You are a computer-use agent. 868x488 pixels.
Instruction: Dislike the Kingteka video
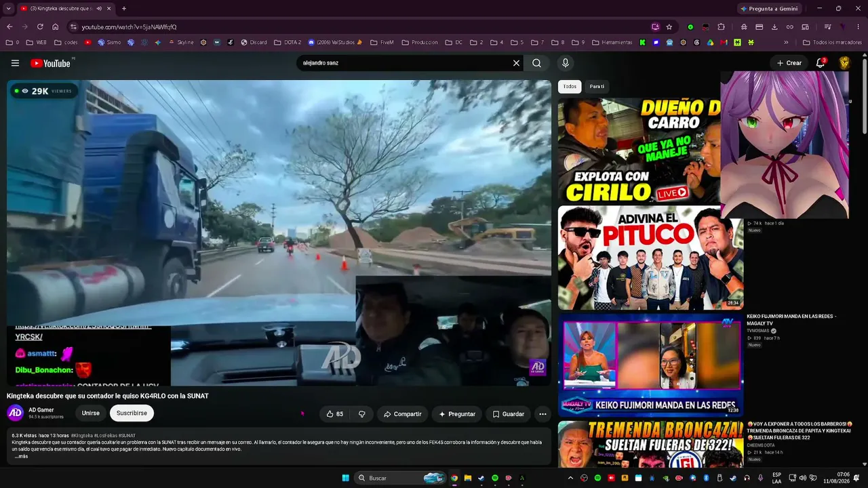coord(362,414)
